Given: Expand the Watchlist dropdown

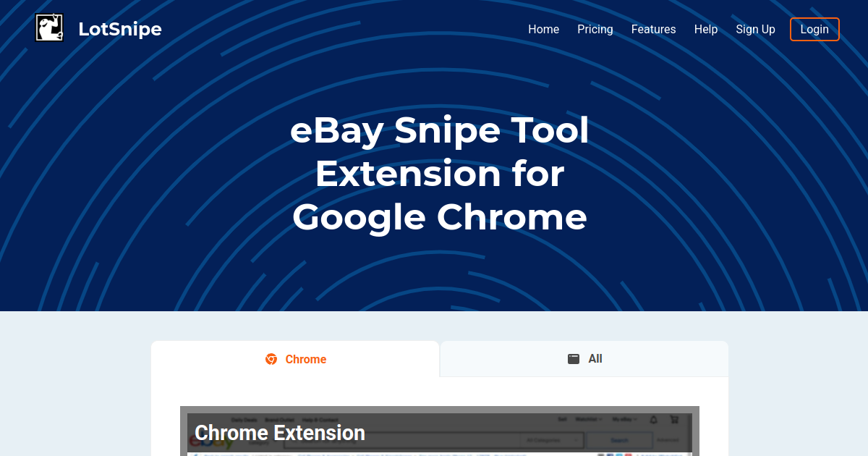Looking at the screenshot, I should coord(588,419).
